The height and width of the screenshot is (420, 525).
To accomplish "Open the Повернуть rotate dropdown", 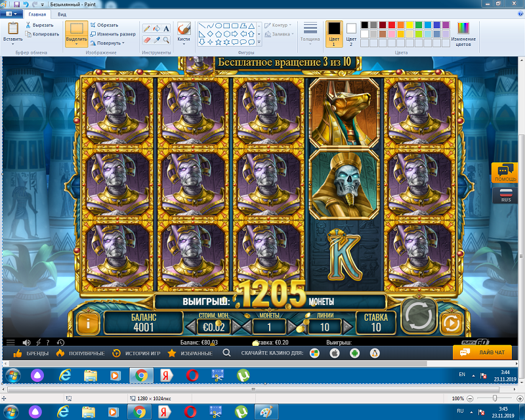I will tap(107, 43).
